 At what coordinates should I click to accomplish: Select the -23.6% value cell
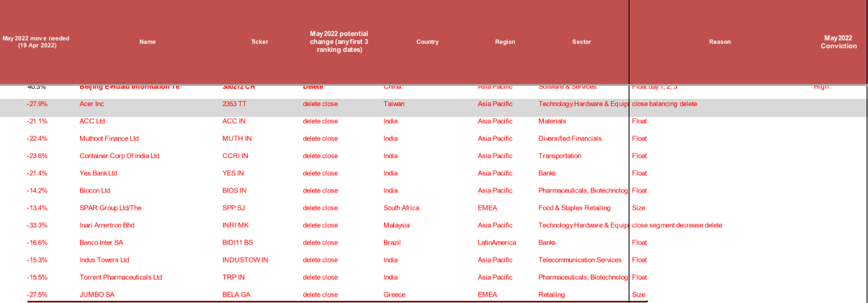pyautogui.click(x=37, y=156)
